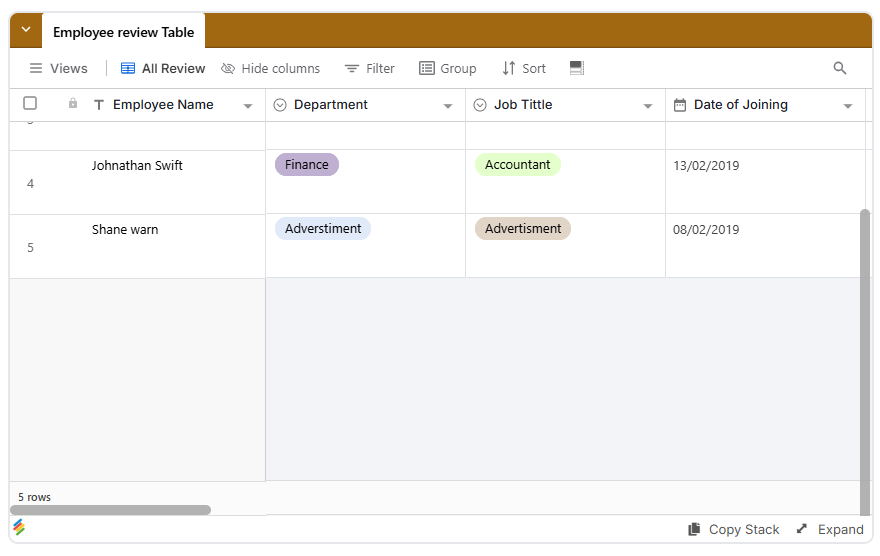Click the Views hamburger icon
Image resolution: width=880 pixels, height=556 pixels.
(x=36, y=68)
